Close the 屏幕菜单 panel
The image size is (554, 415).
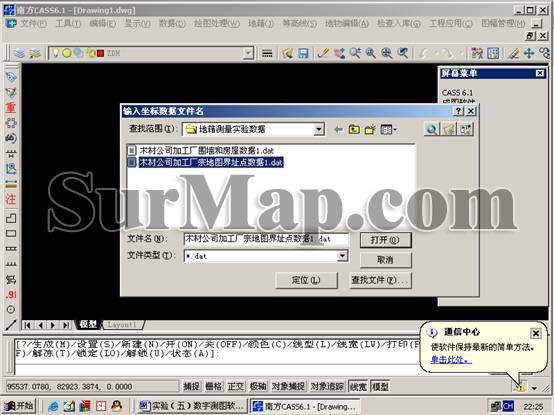click(540, 73)
